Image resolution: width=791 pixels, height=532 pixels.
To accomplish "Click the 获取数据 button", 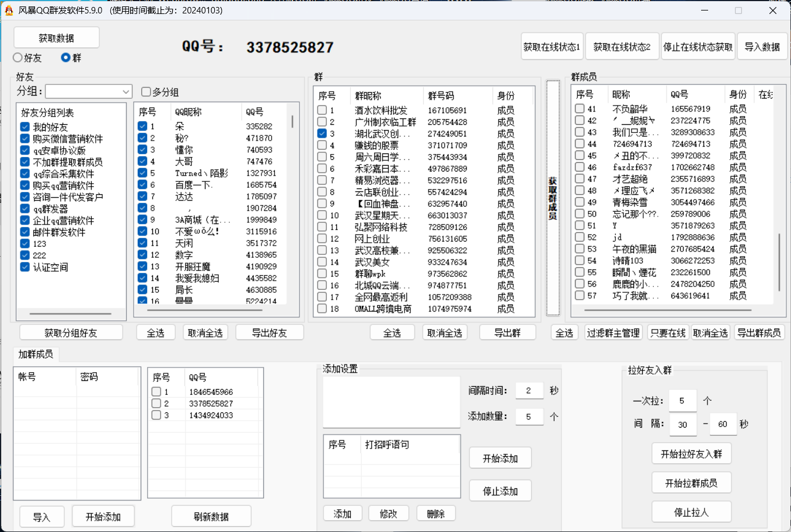I will [x=57, y=38].
